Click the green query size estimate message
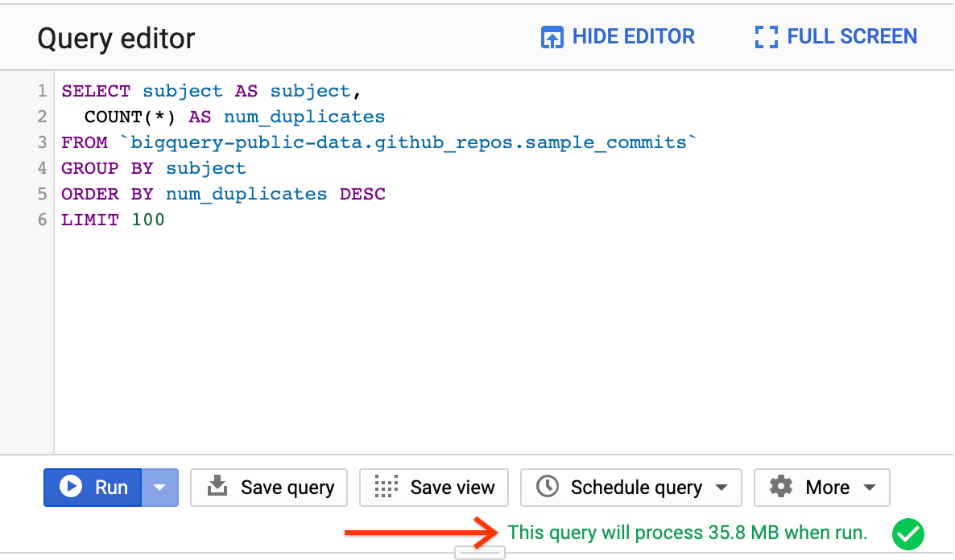955x560 pixels. tap(687, 533)
